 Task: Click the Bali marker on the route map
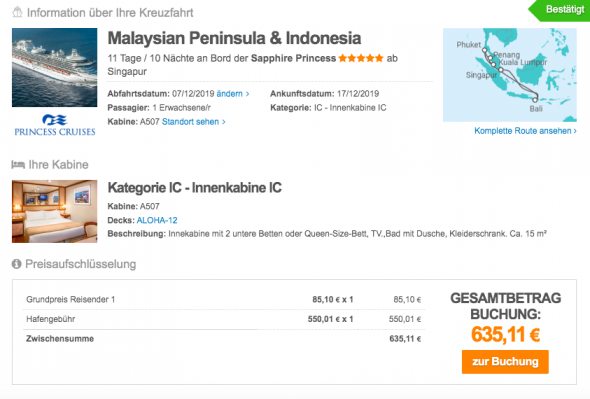[535, 100]
